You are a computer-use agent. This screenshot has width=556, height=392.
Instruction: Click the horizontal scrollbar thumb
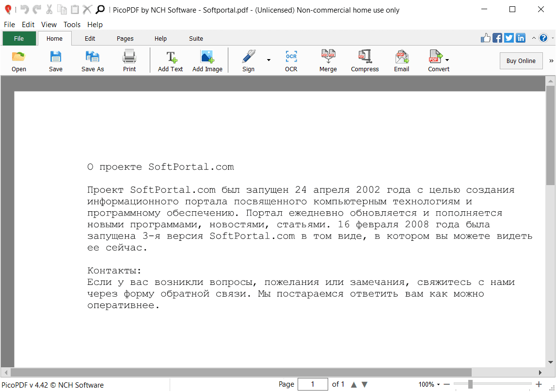tap(241, 373)
